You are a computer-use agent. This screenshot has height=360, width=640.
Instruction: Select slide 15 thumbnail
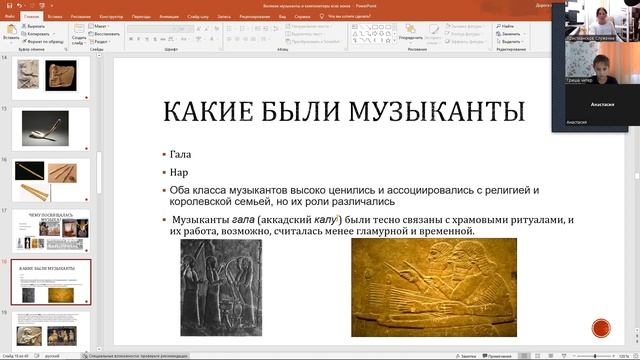[51, 129]
